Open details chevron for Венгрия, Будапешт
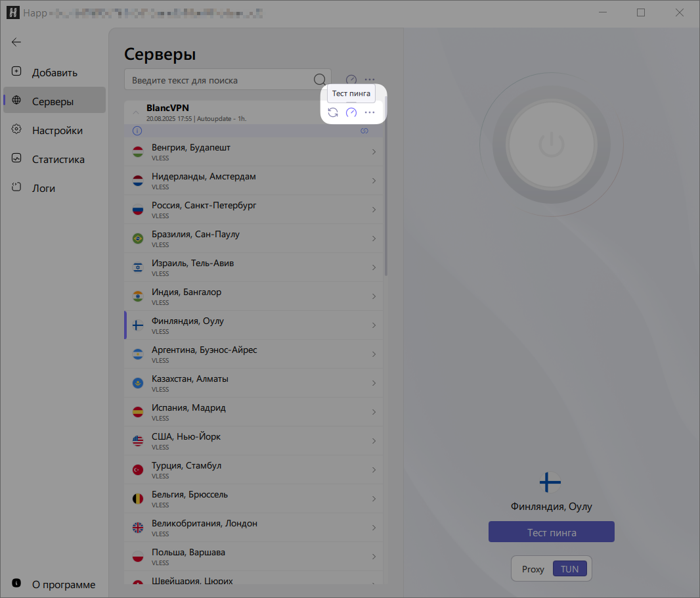Screen dimensions: 700x598 [x=374, y=152]
